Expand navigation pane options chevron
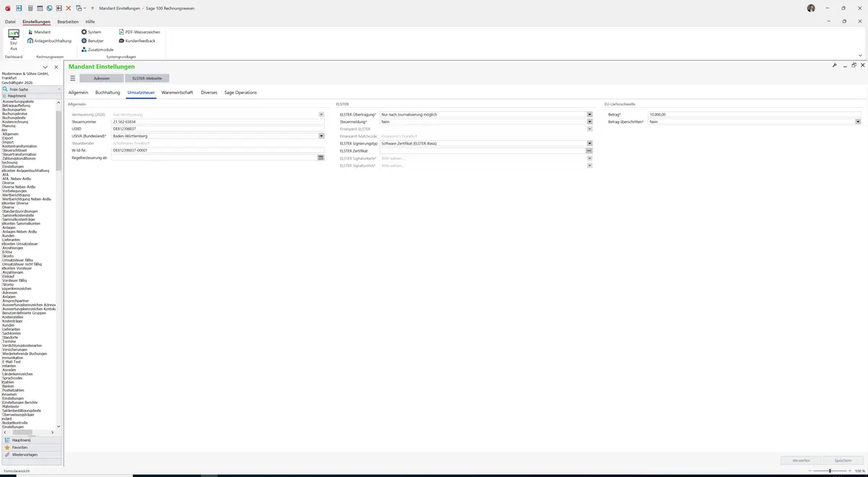Viewport: 868px width, 477px height. (x=46, y=67)
